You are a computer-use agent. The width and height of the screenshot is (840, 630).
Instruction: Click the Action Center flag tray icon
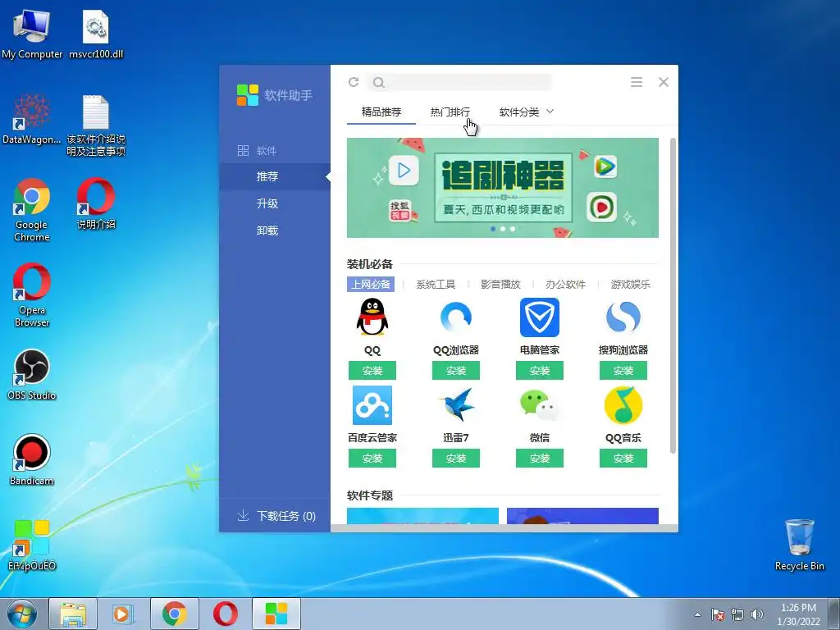tap(717, 614)
